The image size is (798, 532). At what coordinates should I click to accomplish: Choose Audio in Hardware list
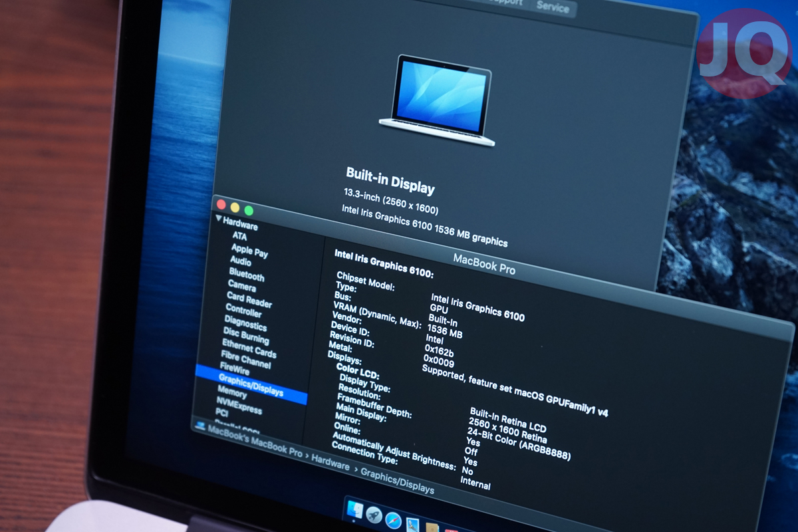pos(241,261)
